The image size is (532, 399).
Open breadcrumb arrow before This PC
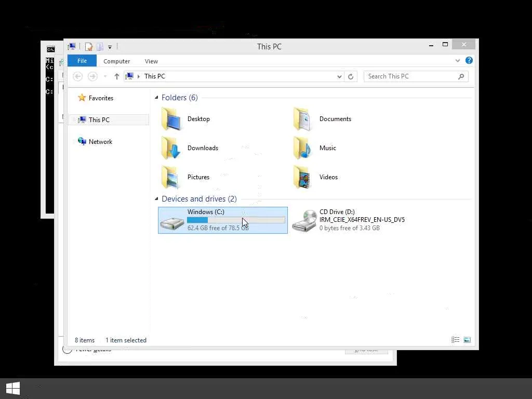tap(138, 77)
